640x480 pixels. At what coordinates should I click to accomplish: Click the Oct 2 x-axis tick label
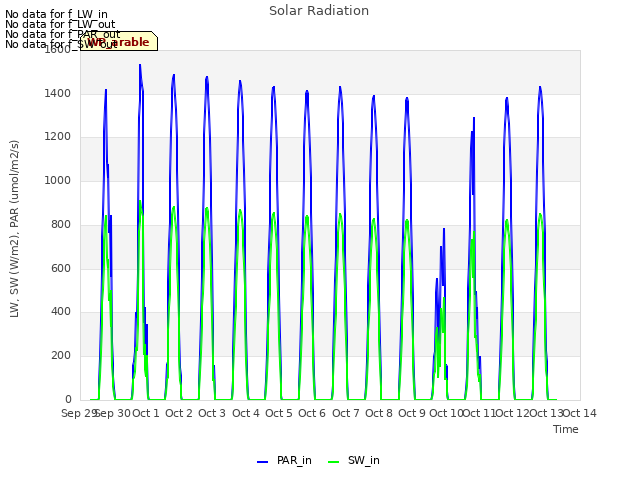pyautogui.click(x=179, y=413)
